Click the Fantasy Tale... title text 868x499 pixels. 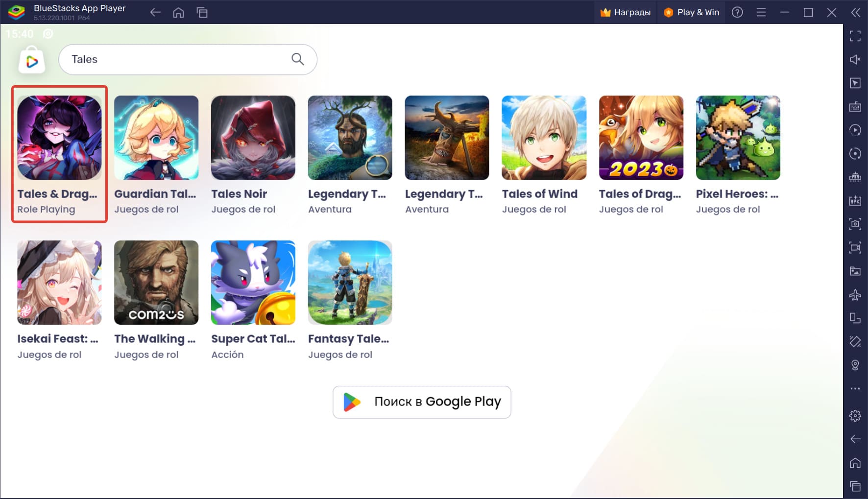pyautogui.click(x=349, y=339)
